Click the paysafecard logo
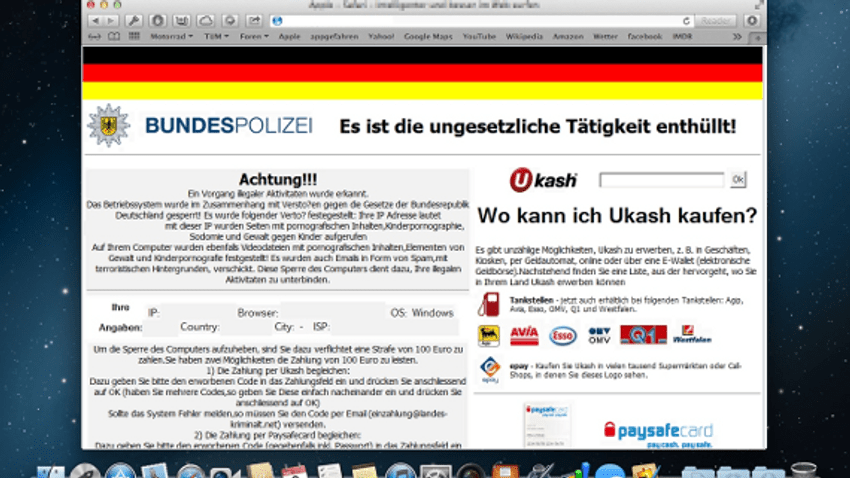The height and width of the screenshot is (478, 850). pyautogui.click(x=658, y=435)
